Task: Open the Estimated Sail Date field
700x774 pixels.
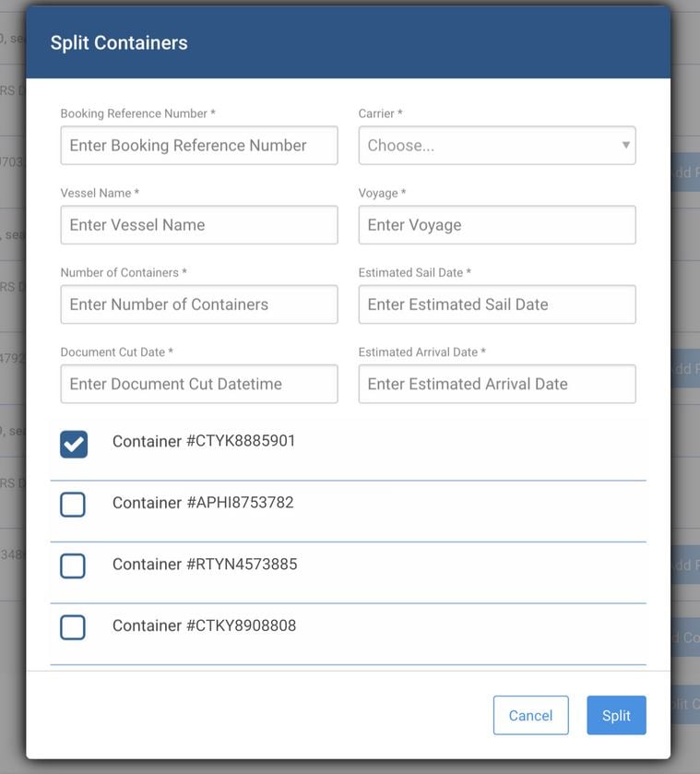Action: (497, 304)
